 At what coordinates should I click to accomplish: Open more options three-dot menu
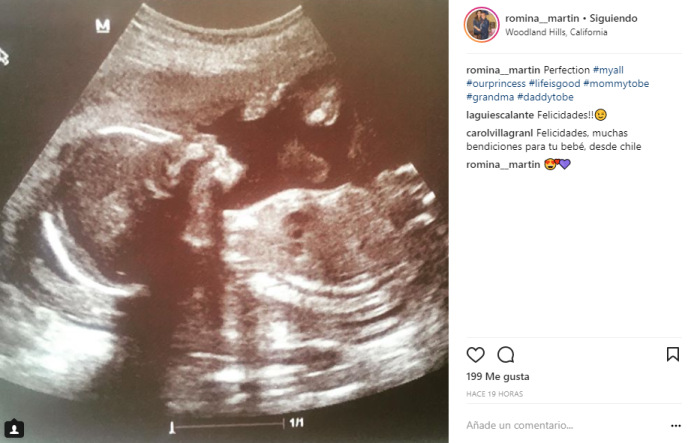point(676,426)
